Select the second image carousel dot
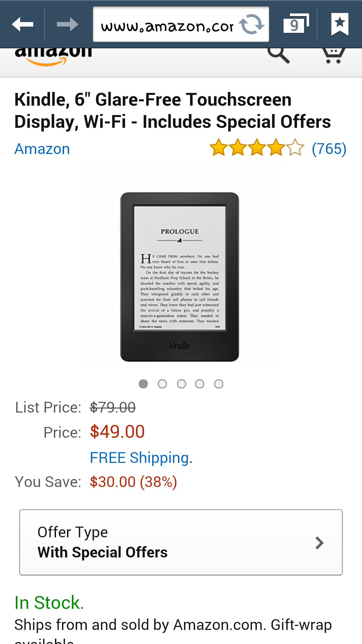Image resolution: width=362 pixels, height=644 pixels. pos(163,384)
